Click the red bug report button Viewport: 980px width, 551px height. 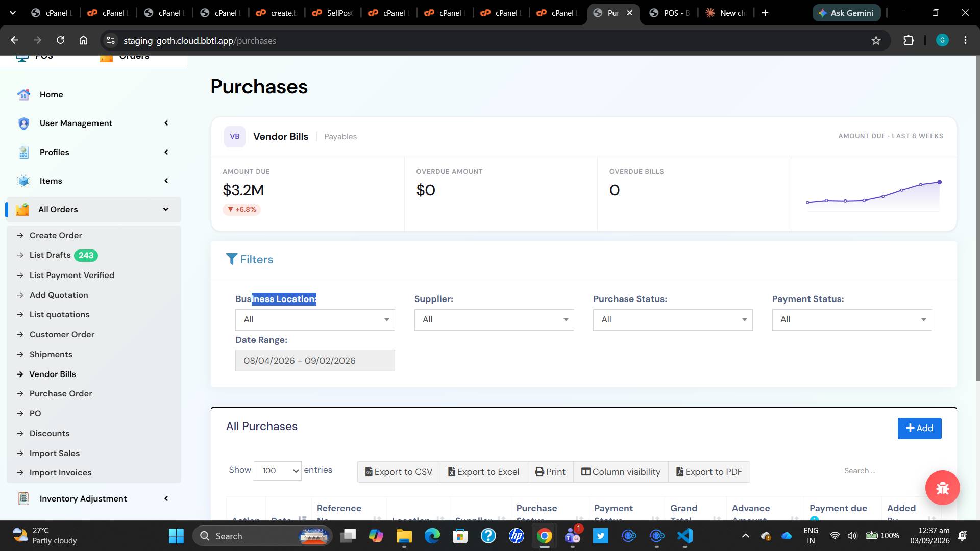point(942,488)
